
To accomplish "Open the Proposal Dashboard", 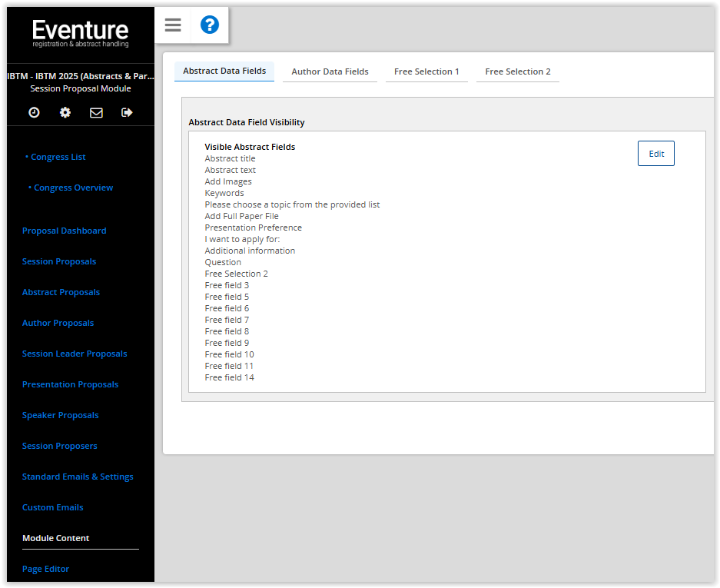I will point(64,231).
